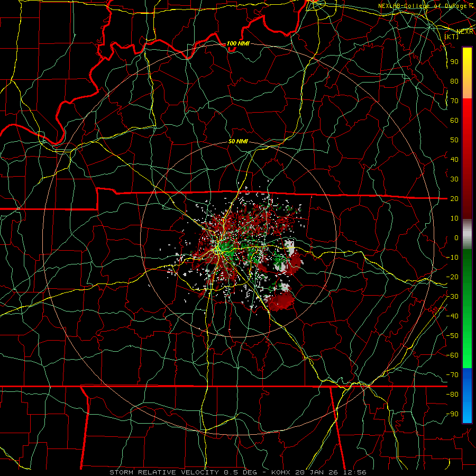Select the 90 knot scale label

click(x=454, y=61)
